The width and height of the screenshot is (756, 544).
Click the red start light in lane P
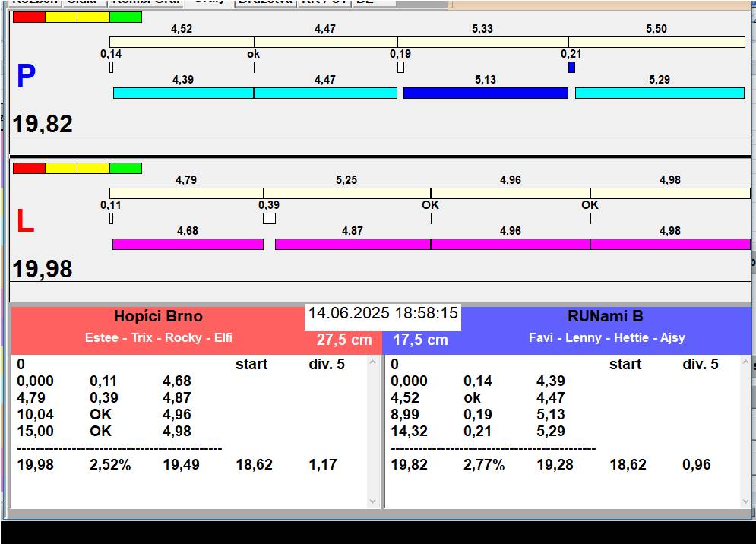tap(29, 17)
